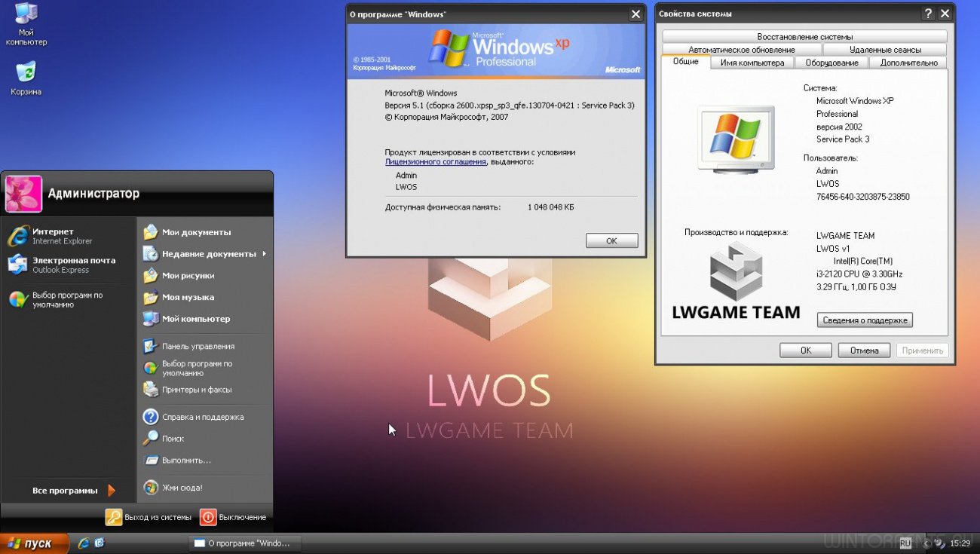The height and width of the screenshot is (554, 980).
Task: Click memory value 1 048 048 КБ
Action: click(x=551, y=207)
